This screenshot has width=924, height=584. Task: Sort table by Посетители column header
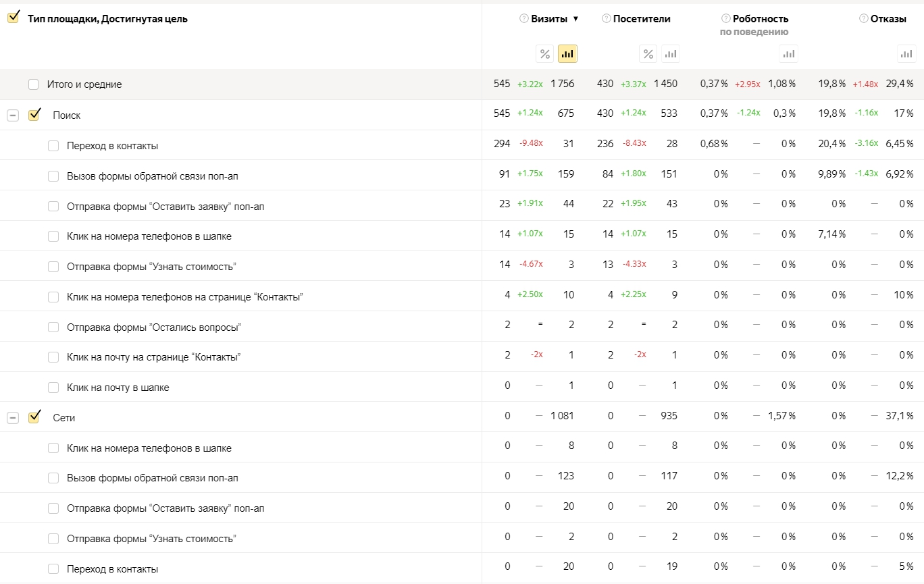coord(642,19)
